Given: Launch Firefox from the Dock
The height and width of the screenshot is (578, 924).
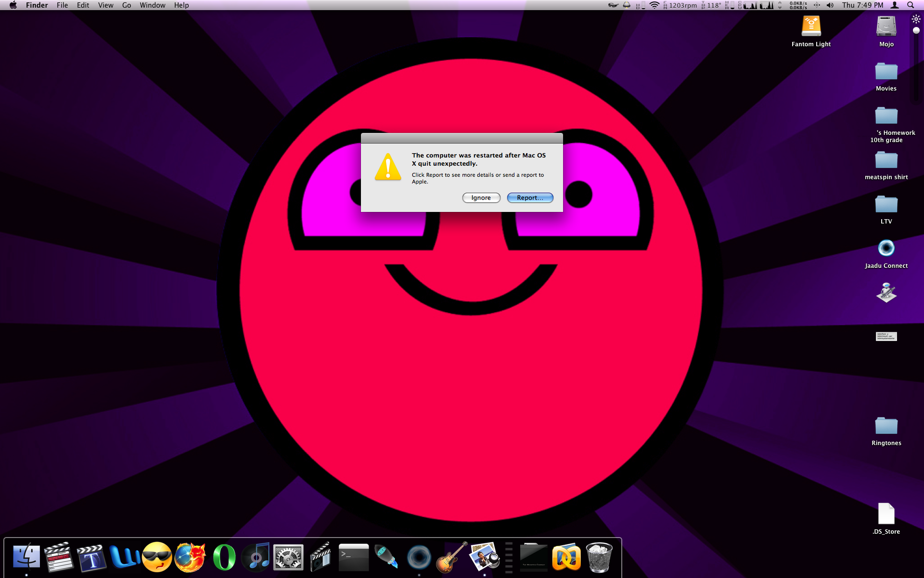Looking at the screenshot, I should [x=190, y=557].
